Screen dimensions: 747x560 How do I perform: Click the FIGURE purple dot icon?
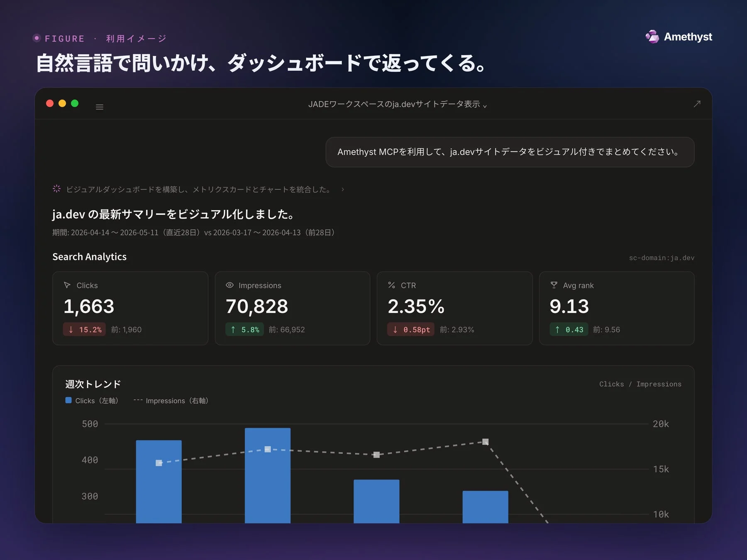(x=37, y=38)
